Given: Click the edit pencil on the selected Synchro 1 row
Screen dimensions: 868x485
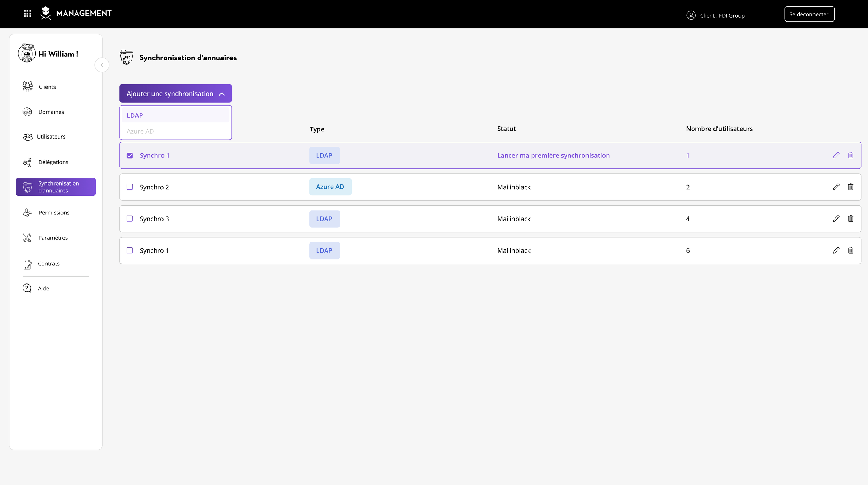Looking at the screenshot, I should [836, 155].
